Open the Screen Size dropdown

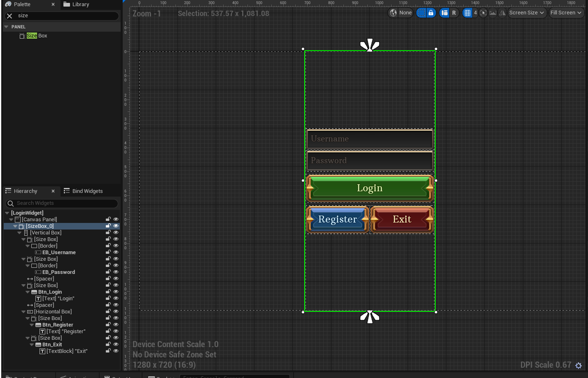[x=527, y=13]
